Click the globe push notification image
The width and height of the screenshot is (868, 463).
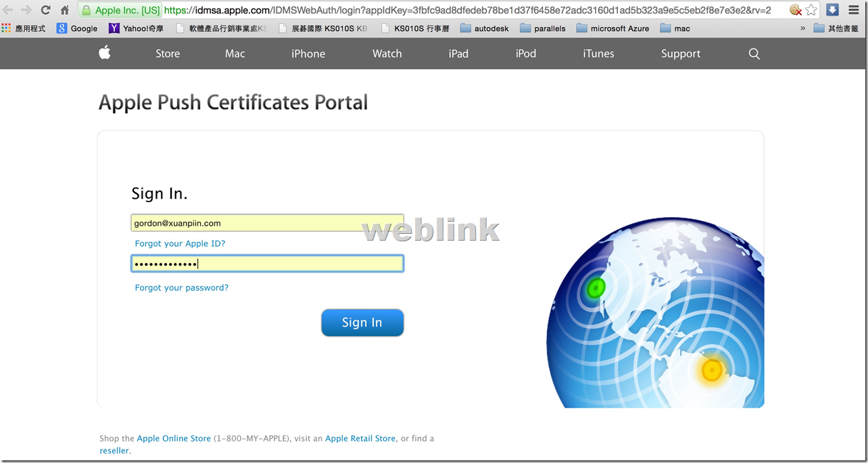pos(655,312)
